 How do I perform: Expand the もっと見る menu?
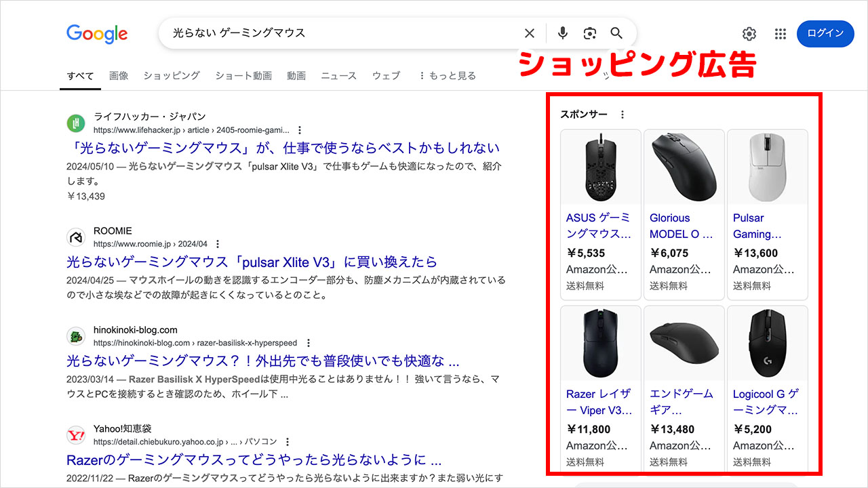point(447,76)
